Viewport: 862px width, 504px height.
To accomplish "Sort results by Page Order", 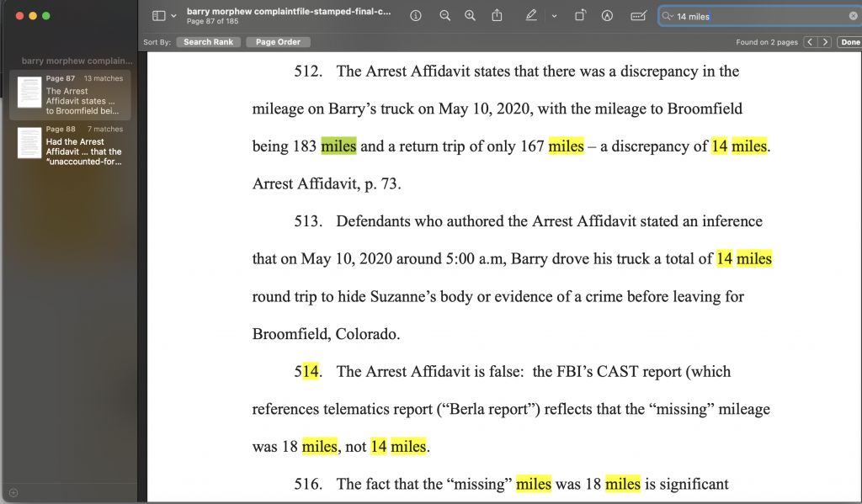I will 278,42.
